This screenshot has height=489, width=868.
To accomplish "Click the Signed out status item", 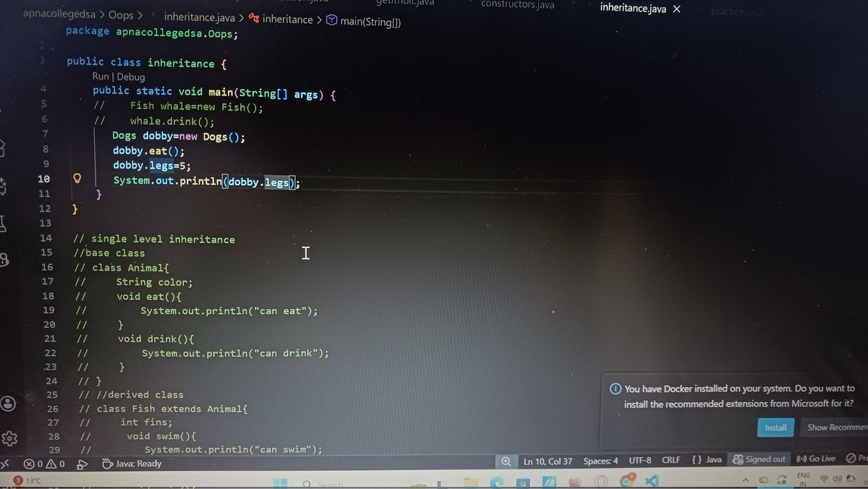I will click(759, 459).
